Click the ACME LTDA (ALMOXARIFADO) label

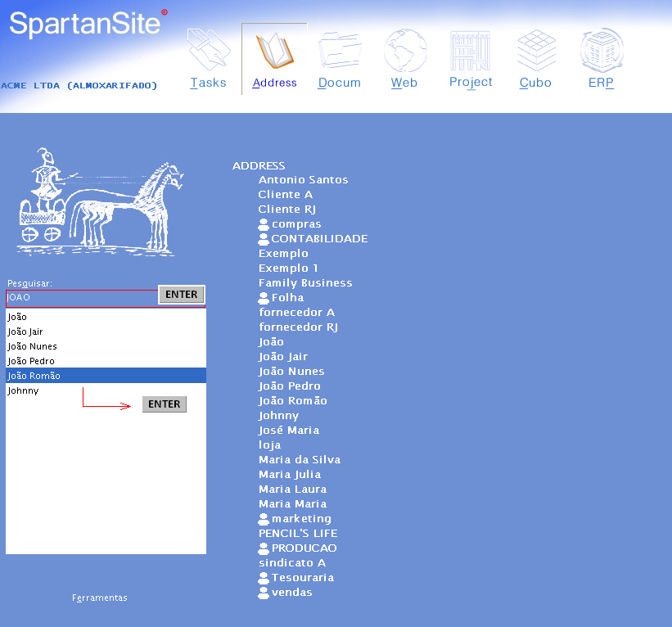79,86
